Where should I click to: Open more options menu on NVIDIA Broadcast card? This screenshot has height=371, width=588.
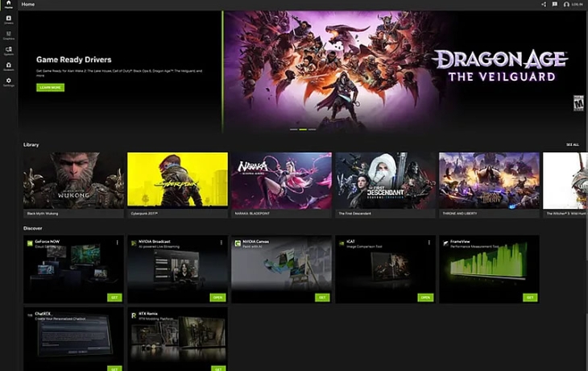222,243
